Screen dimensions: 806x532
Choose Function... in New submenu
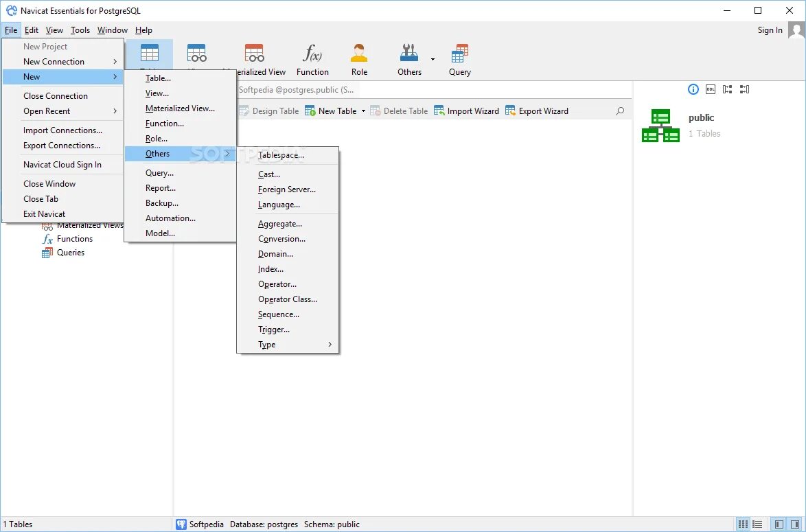coord(181,124)
